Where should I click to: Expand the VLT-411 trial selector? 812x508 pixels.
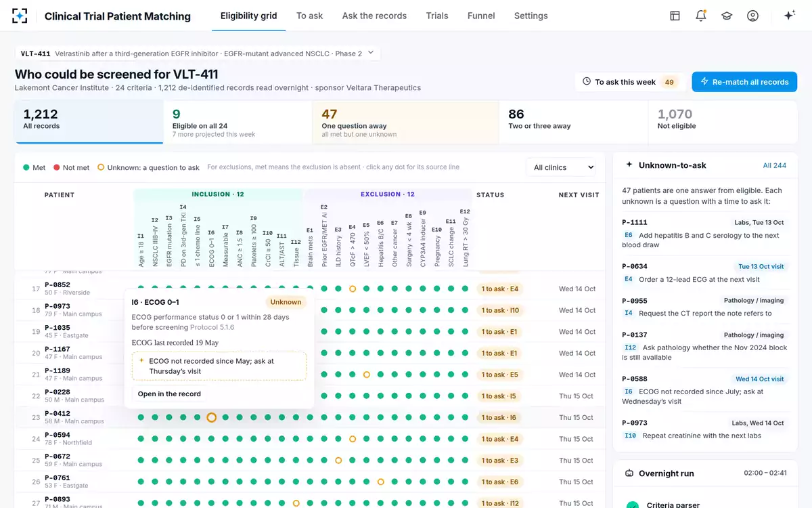click(198, 54)
